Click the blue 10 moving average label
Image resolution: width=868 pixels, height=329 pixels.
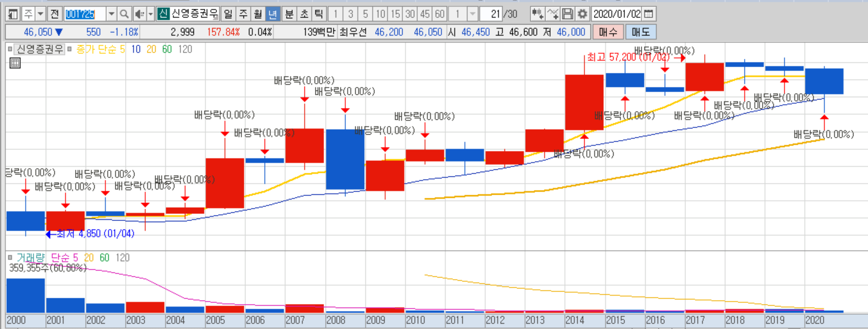click(135, 49)
